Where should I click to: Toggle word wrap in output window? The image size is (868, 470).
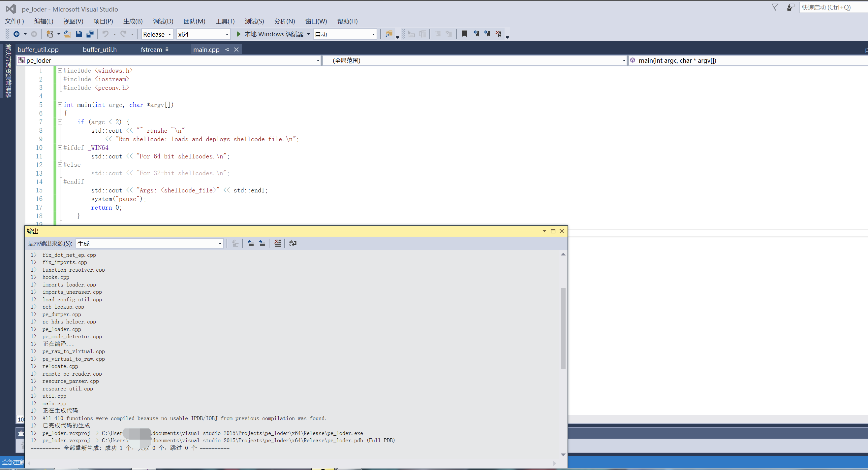(x=293, y=243)
